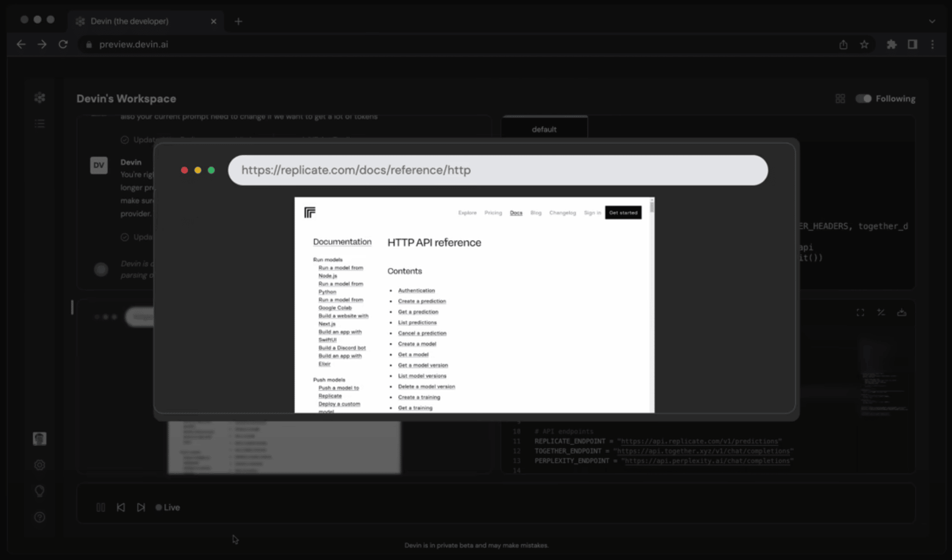
Task: Pause the session playback
Action: click(x=100, y=507)
